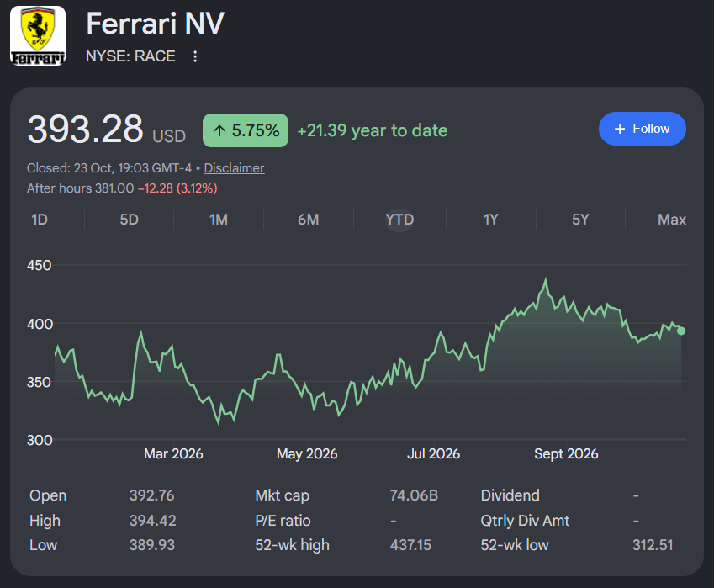Click the Mkt cap value 74.06B
The width and height of the screenshot is (714, 588).
pyautogui.click(x=414, y=495)
